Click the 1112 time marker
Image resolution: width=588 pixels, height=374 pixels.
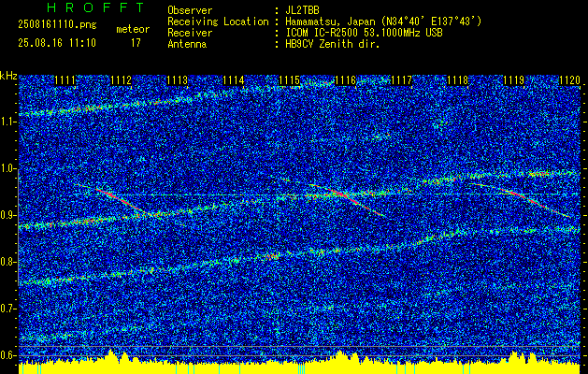122,80
